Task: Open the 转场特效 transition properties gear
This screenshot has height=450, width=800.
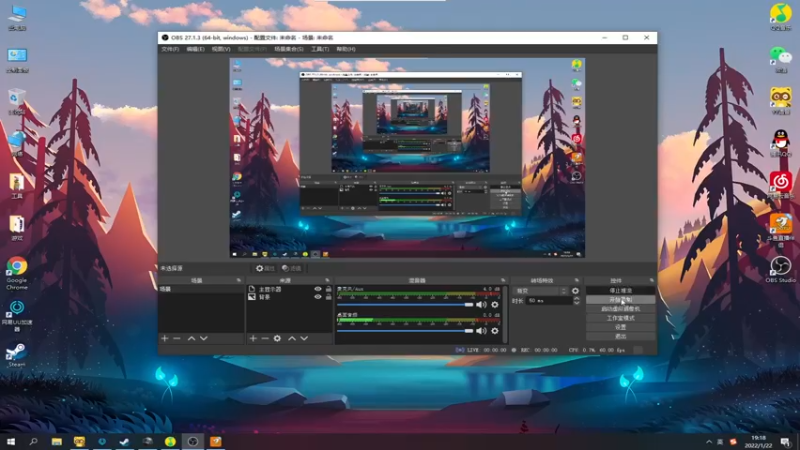Action: 576,291
